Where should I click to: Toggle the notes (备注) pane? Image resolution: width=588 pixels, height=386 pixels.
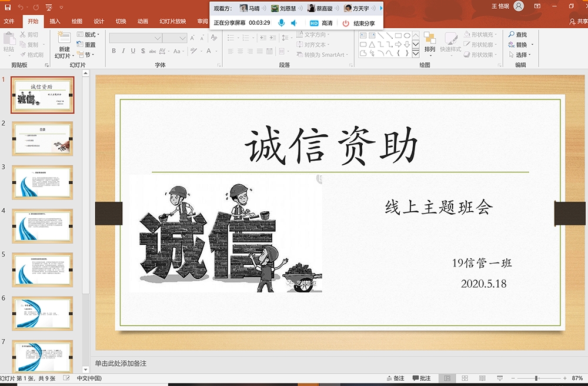(x=395, y=378)
